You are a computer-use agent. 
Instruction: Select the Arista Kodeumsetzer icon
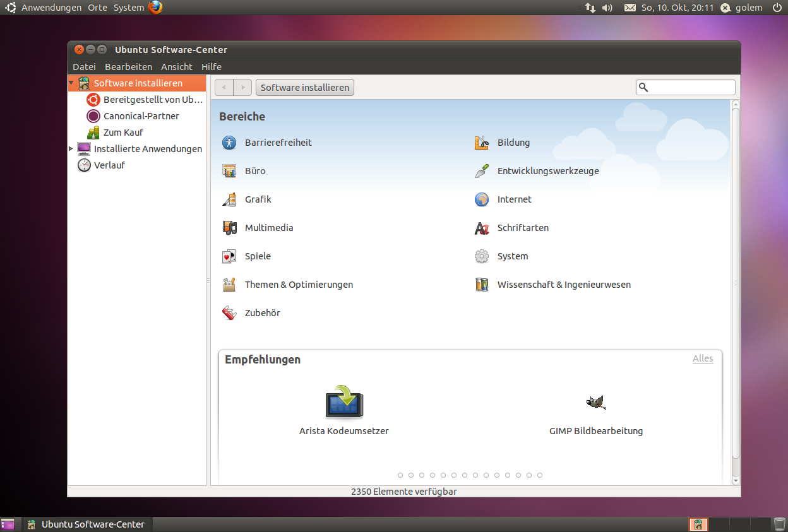pyautogui.click(x=344, y=402)
